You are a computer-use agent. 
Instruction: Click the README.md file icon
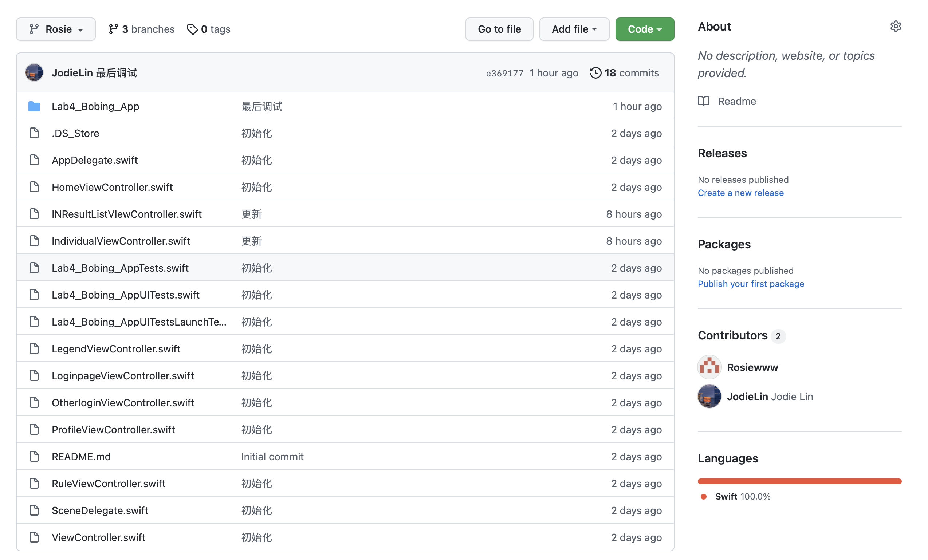tap(34, 457)
